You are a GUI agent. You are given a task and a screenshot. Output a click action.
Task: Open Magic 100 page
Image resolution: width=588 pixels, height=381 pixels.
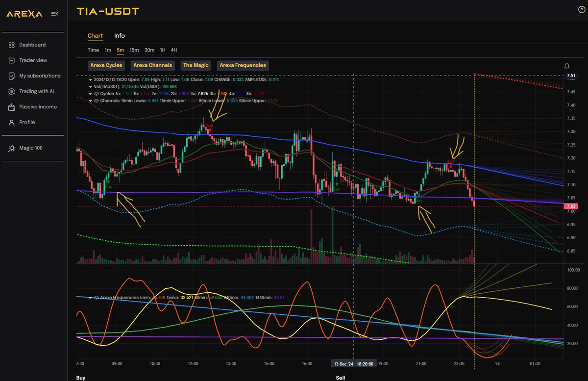click(32, 148)
